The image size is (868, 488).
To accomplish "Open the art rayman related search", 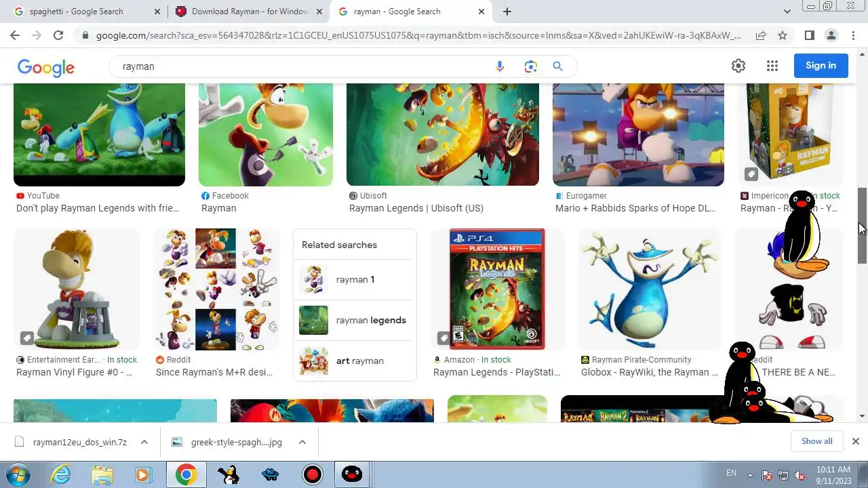I will coord(355,361).
